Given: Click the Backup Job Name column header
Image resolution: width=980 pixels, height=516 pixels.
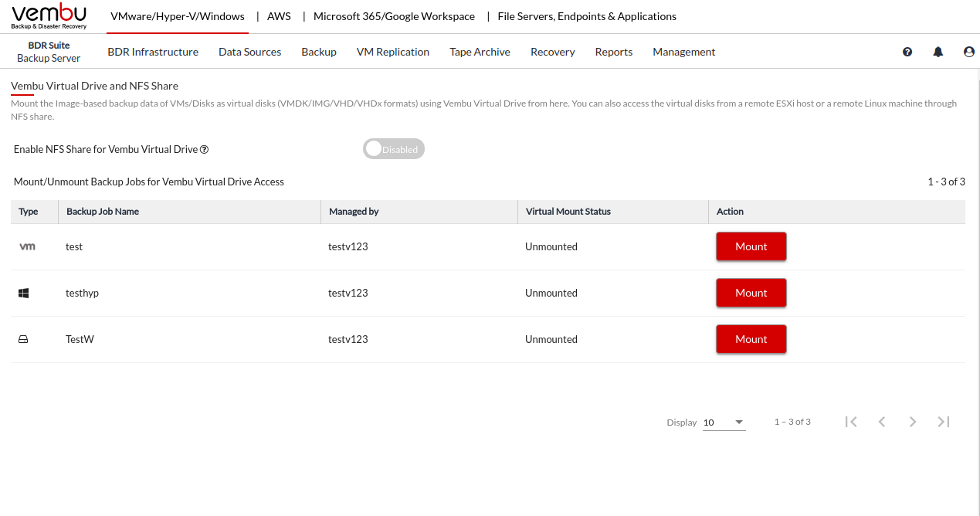Looking at the screenshot, I should click(103, 212).
